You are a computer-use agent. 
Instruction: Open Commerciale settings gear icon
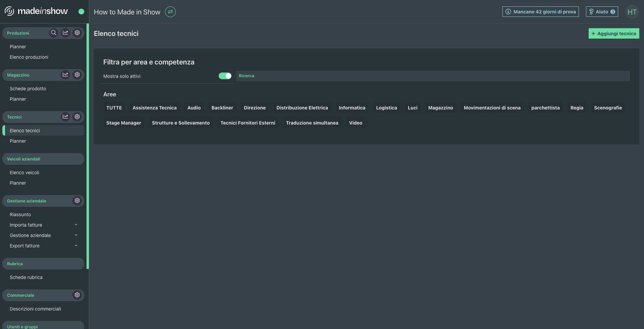point(77,295)
